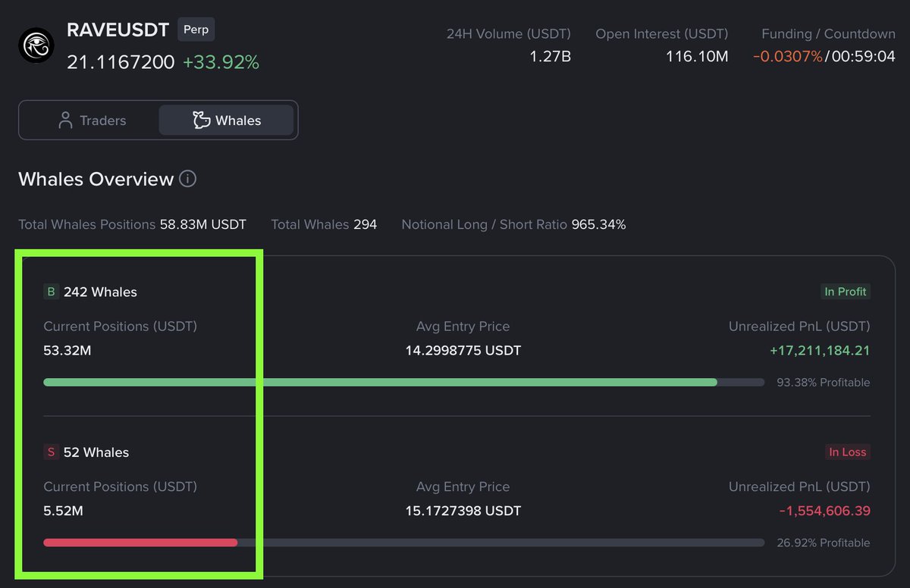This screenshot has width=910, height=588.
Task: Click the In Profit status badge
Action: point(845,291)
